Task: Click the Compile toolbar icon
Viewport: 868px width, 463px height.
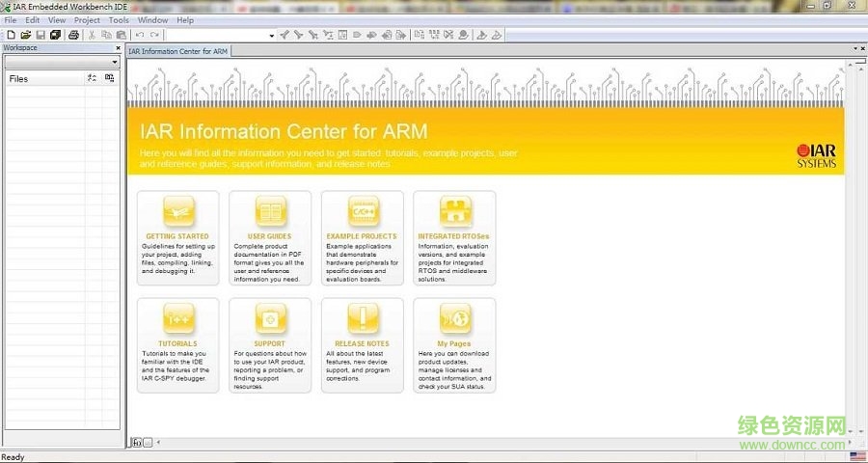Action: click(420, 35)
